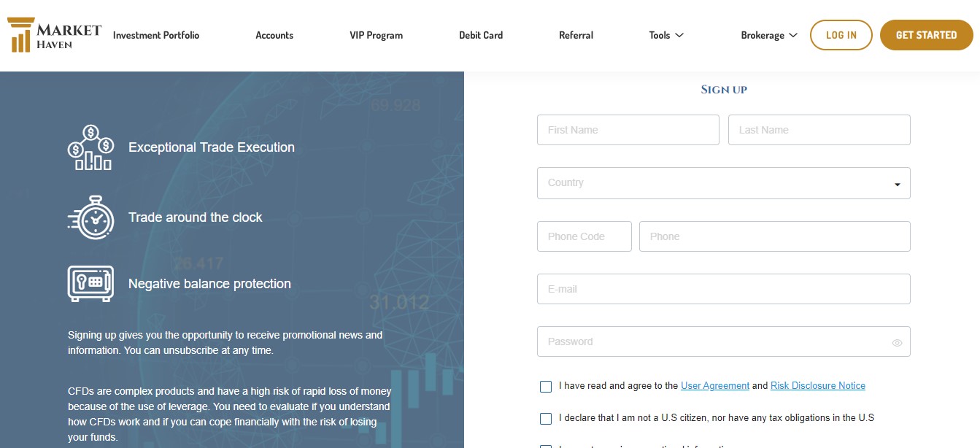980x448 pixels.
Task: Tick the non-U.S. citizen declaration checkbox
Action: click(546, 419)
